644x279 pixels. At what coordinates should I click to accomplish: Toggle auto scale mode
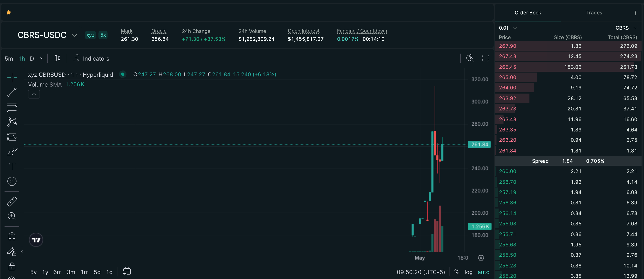pos(484,272)
